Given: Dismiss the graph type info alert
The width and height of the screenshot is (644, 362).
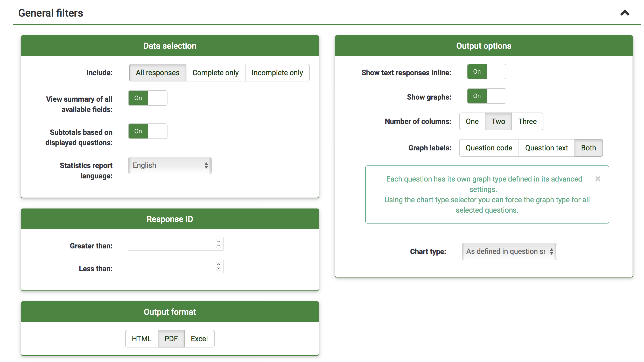Looking at the screenshot, I should 598,179.
